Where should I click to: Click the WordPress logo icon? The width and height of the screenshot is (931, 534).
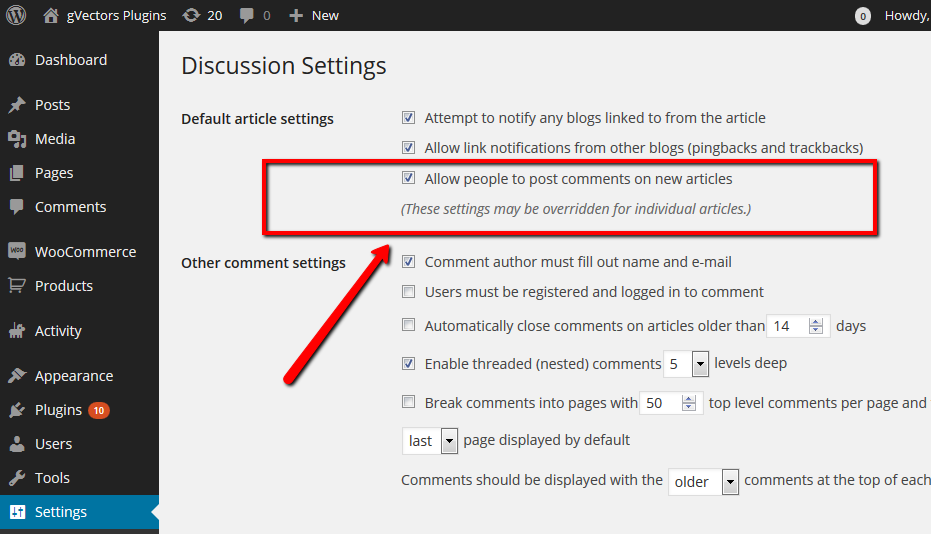coord(17,15)
